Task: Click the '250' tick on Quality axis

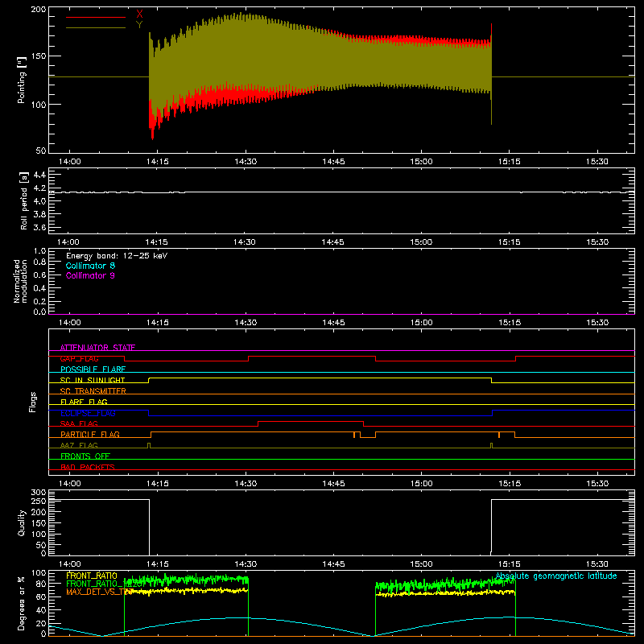Action: (39, 501)
